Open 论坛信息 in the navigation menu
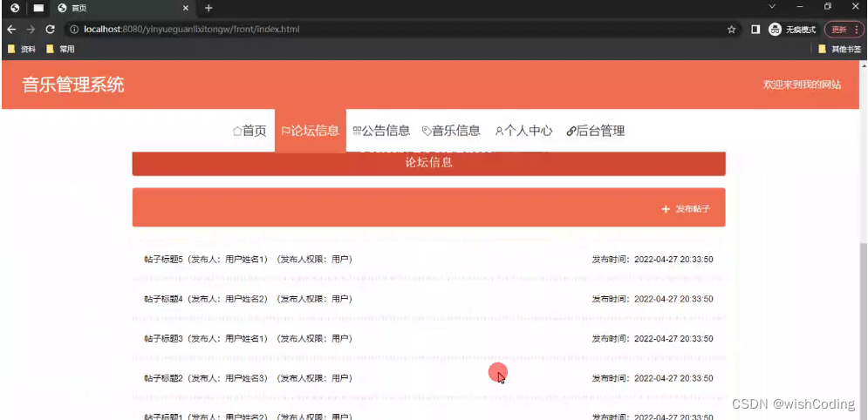868x420 pixels. pos(311,131)
